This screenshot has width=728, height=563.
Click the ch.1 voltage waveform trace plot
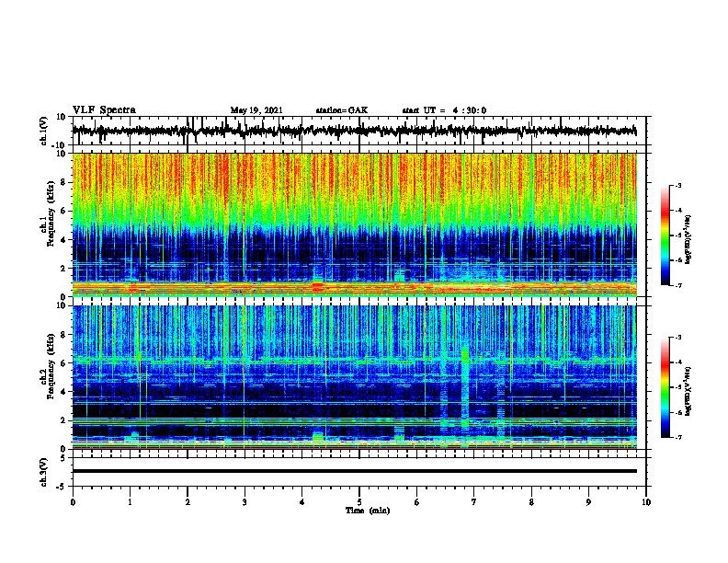pos(354,131)
